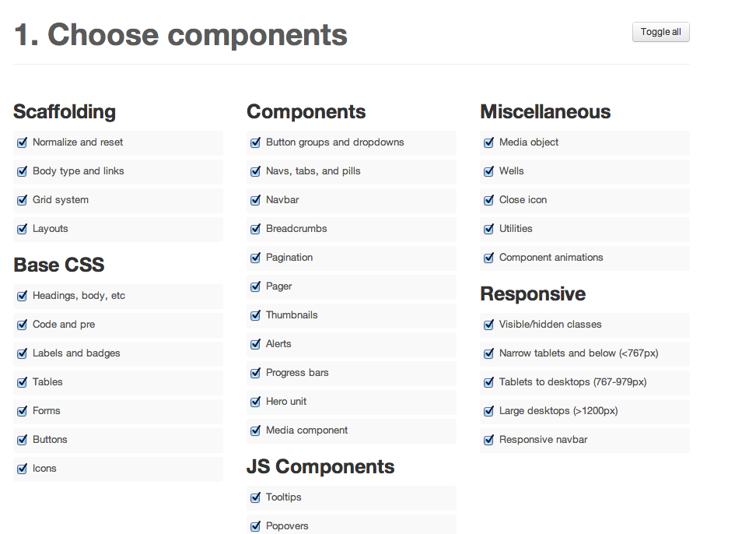This screenshot has height=534, width=756.
Task: Uncheck the Progress bars checkbox
Action: pos(255,373)
